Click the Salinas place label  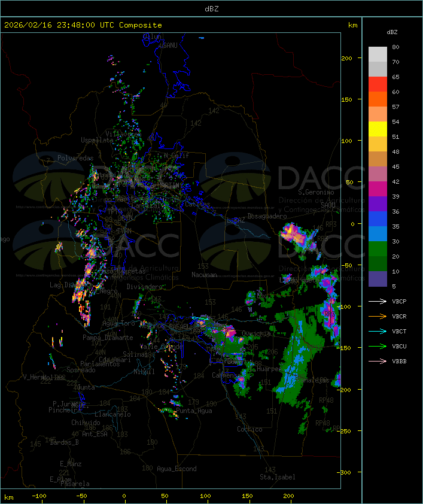pos(135,354)
